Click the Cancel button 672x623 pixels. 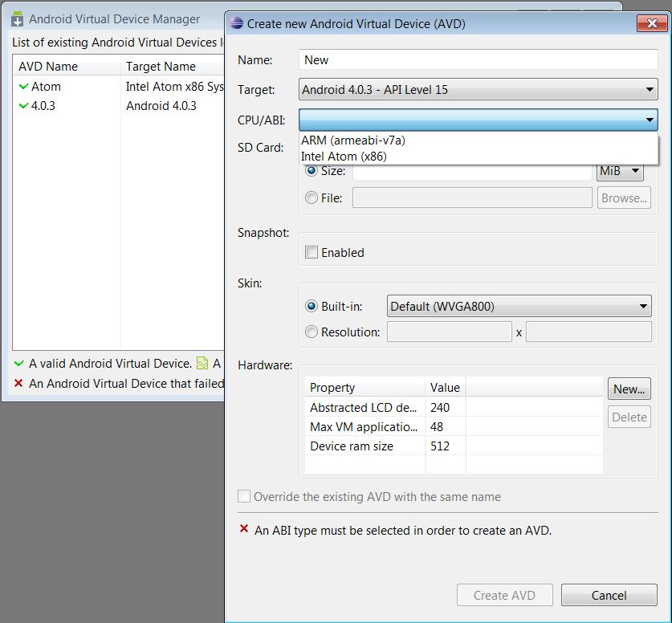(609, 595)
